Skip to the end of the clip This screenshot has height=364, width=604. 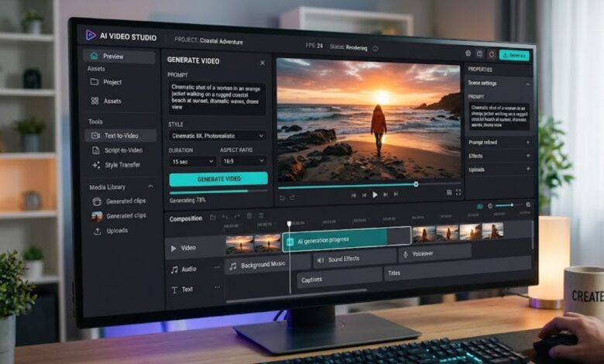click(x=396, y=194)
